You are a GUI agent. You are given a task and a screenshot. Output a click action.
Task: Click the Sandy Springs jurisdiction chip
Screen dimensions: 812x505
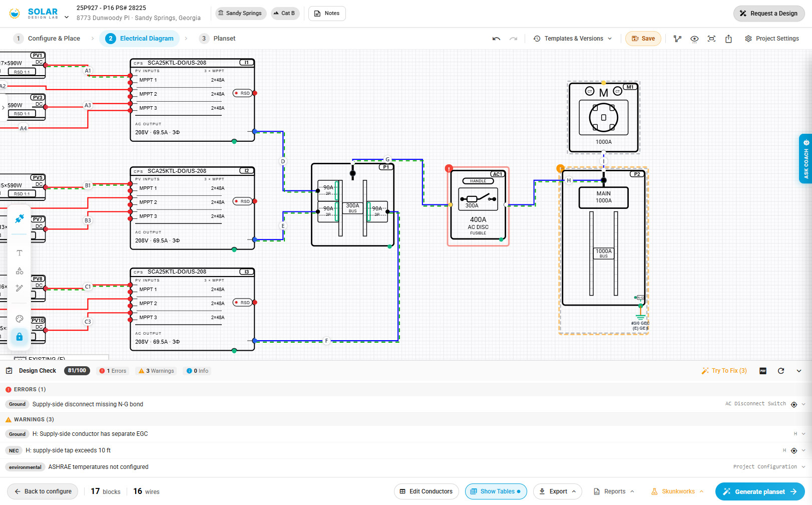tap(240, 14)
